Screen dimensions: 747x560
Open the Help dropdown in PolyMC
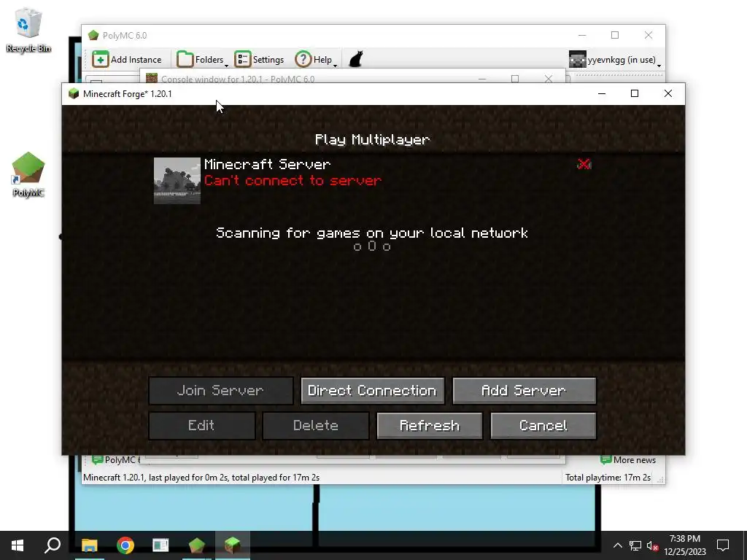tap(316, 60)
